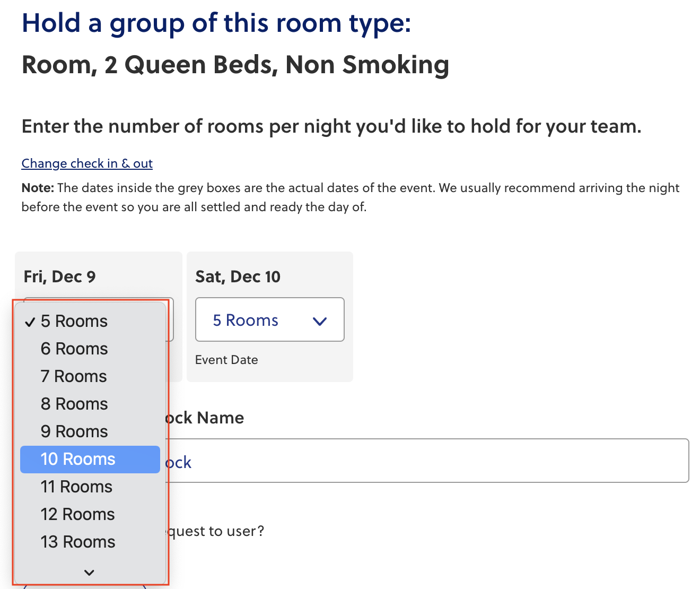Open the Sat, Dec 10 rooms dropdown
Viewport: 700px width, 589px height.
coord(269,320)
